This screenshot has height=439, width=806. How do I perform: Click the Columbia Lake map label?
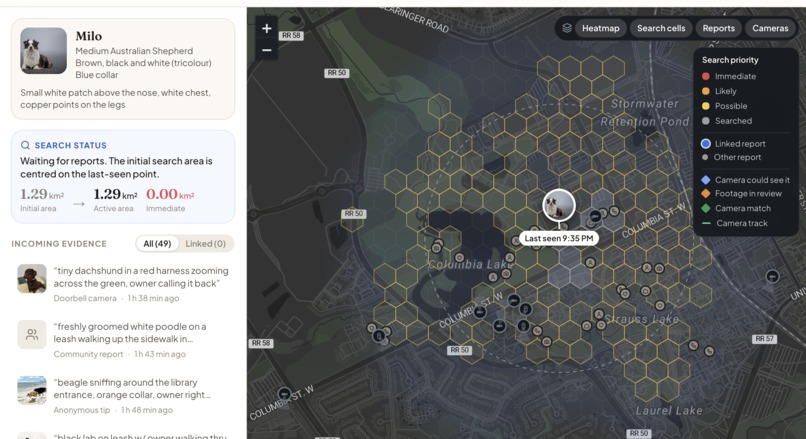point(470,264)
